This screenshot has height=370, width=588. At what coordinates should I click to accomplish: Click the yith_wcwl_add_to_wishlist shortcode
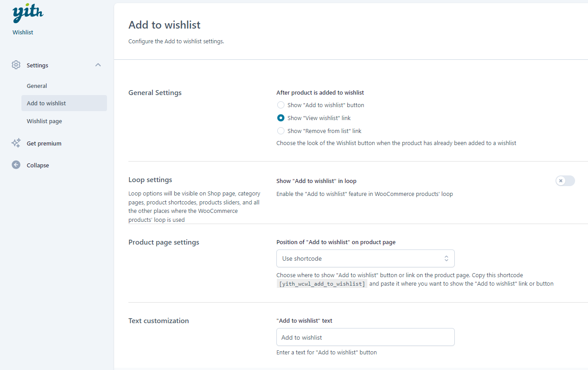[x=322, y=284]
